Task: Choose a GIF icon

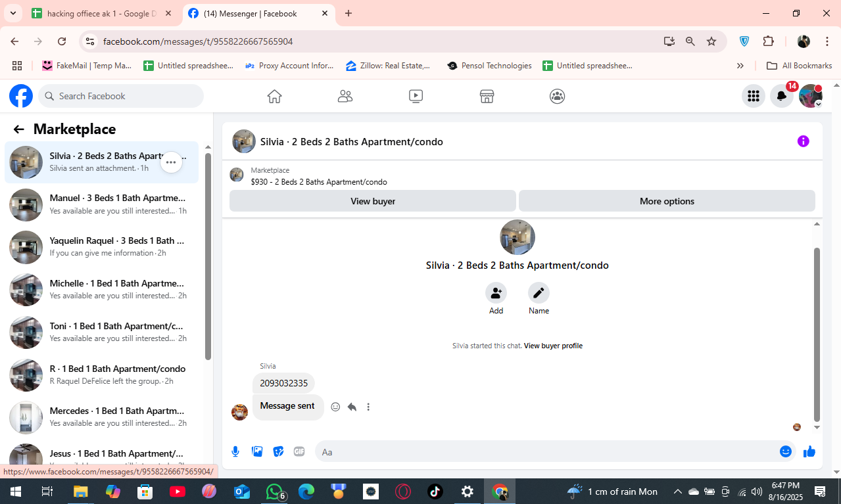Action: [299, 451]
